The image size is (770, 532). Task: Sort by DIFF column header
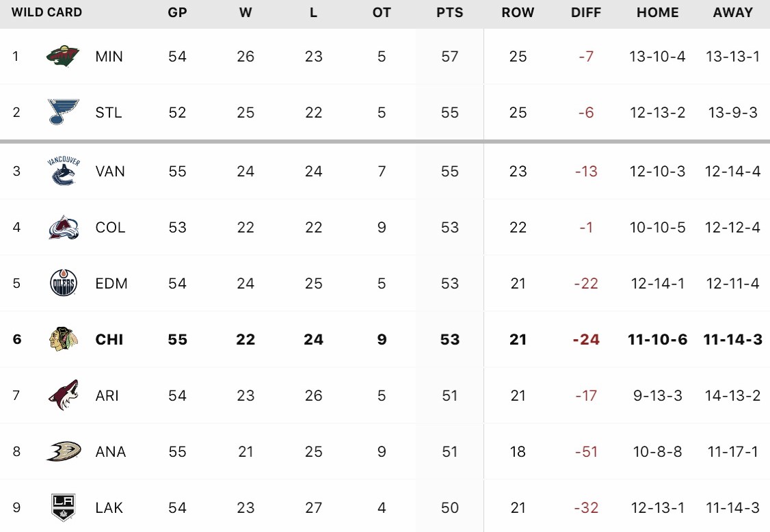[586, 13]
